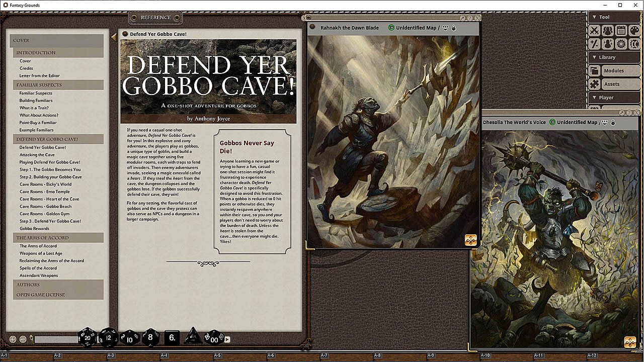Open Gobbo Rewards page
644x362 pixels.
pyautogui.click(x=35, y=229)
